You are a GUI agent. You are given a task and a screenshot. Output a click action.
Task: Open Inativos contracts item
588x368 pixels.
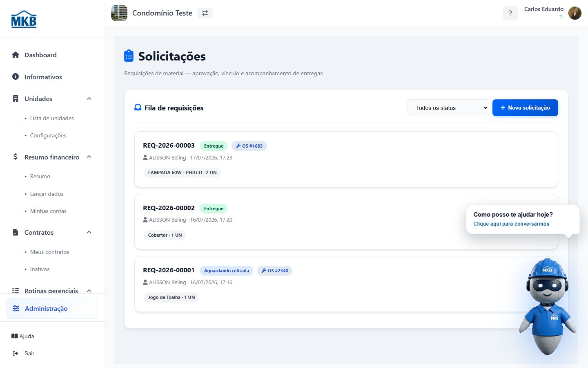pos(40,269)
